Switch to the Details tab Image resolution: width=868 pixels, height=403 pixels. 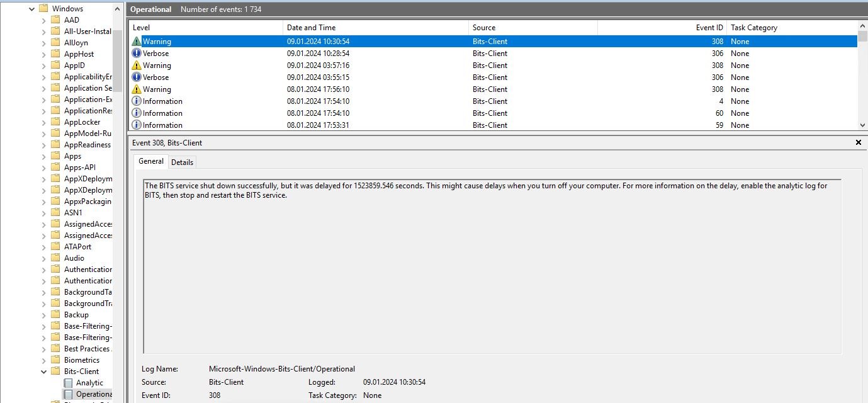[x=183, y=162]
